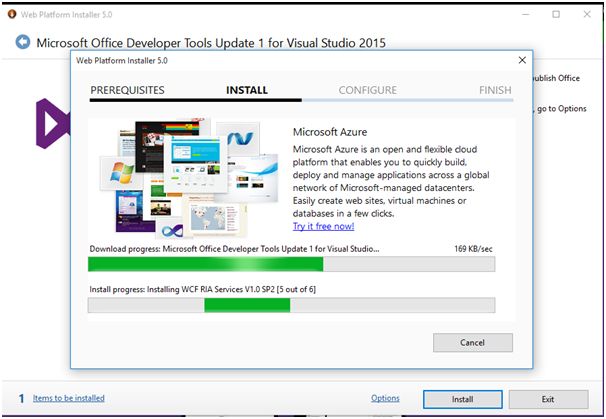The width and height of the screenshot is (606, 419).
Task: Click the Install button in main window
Action: [463, 399]
